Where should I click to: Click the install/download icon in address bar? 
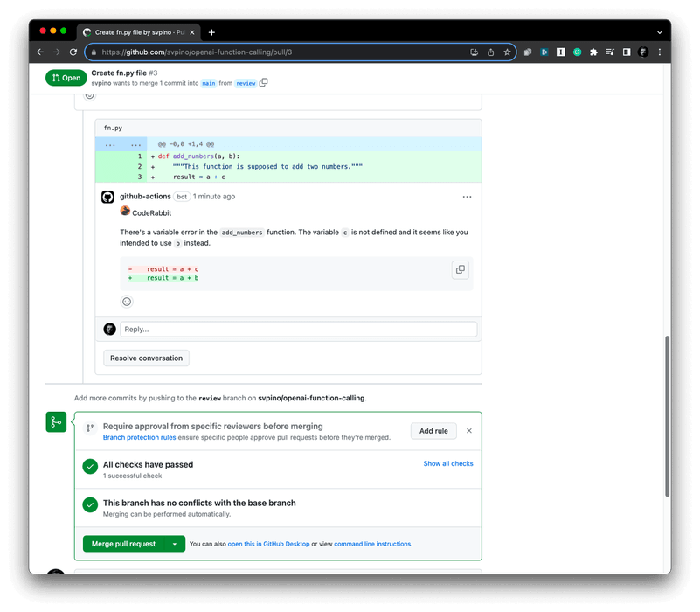coord(475,52)
